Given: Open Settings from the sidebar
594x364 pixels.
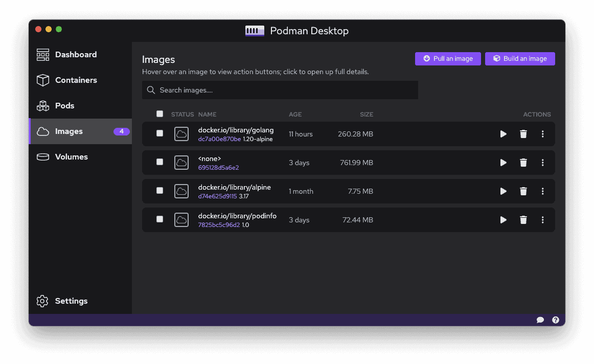Looking at the screenshot, I should [80, 301].
